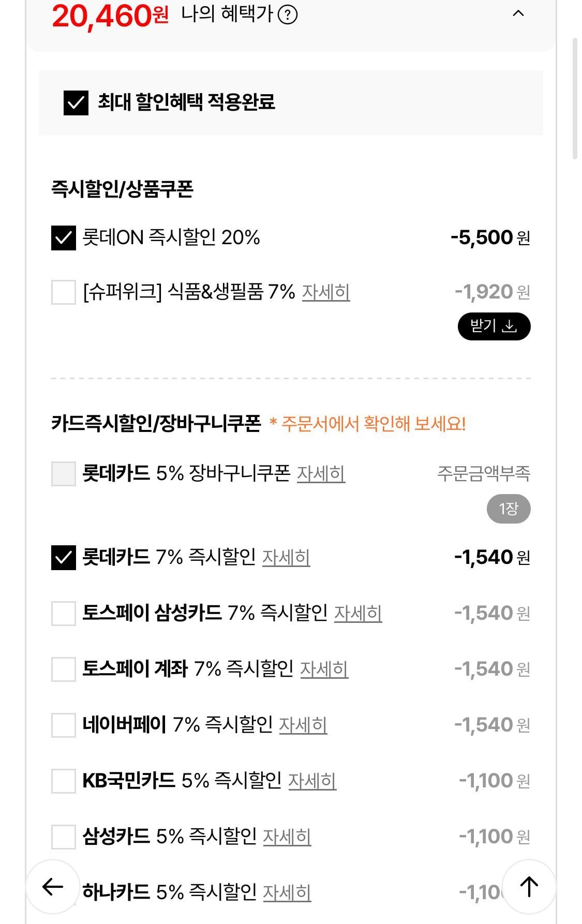Open 자세히 for 슈퍼위크 식품&생필품 coupon
Screen dimensions: 582x924
(325, 292)
